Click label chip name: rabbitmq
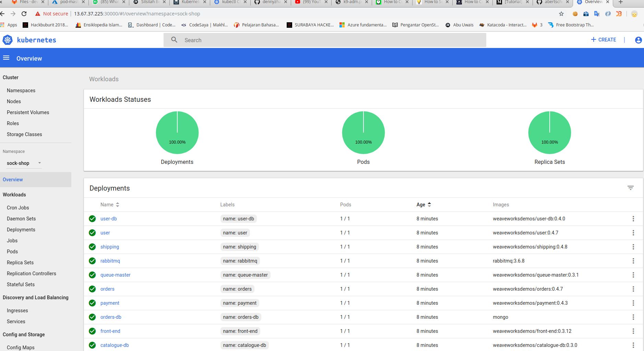Viewport: 644px width, 351px height. (240, 261)
